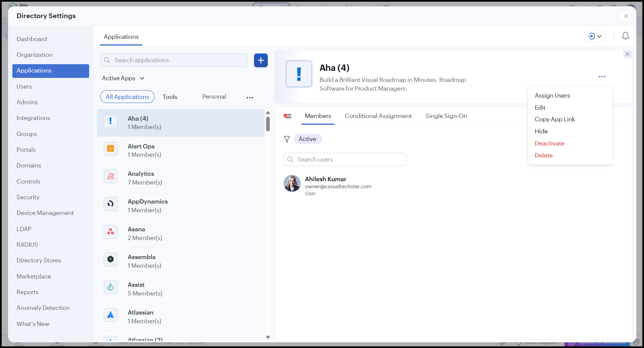The image size is (644, 348).
Task: Select the Tools category filter
Action: [x=170, y=97]
